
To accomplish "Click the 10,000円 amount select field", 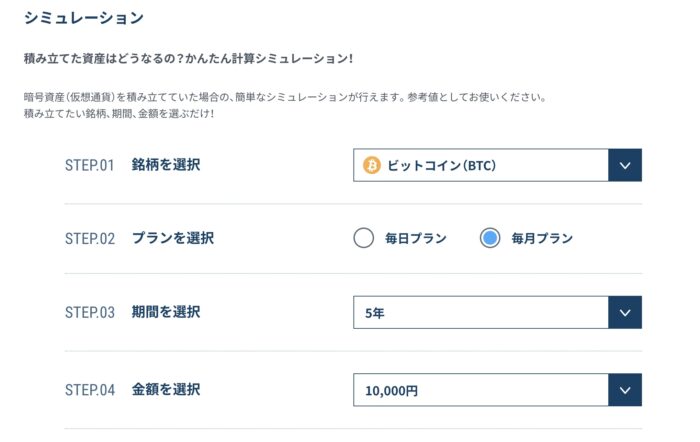I will [x=497, y=390].
